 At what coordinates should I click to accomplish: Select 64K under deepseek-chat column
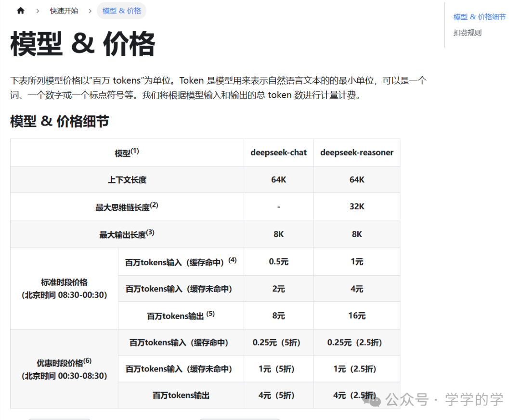pyautogui.click(x=279, y=179)
